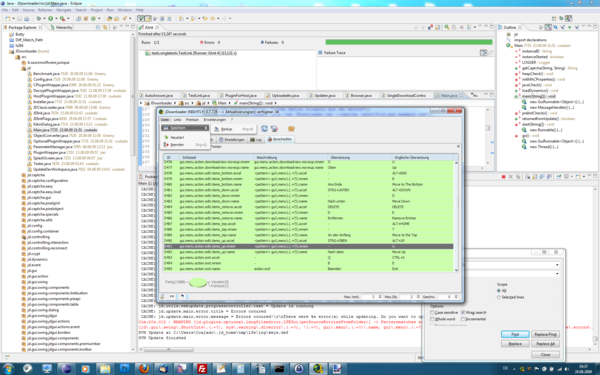Open Photoshop from Windows taskbar
The width and height of the screenshot is (600, 375).
tap(124, 368)
